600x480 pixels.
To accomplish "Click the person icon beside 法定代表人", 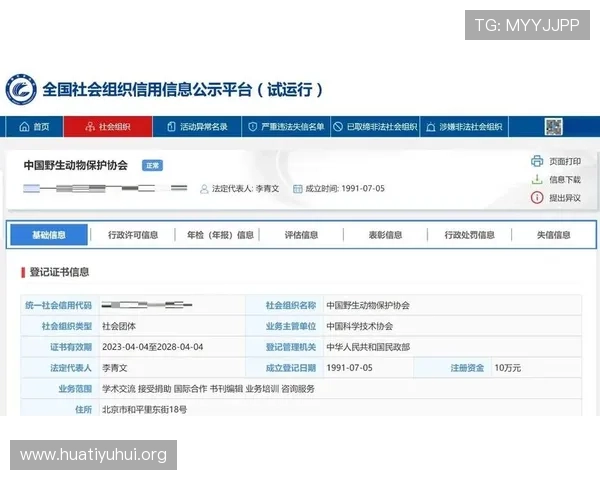I will pyautogui.click(x=204, y=189).
